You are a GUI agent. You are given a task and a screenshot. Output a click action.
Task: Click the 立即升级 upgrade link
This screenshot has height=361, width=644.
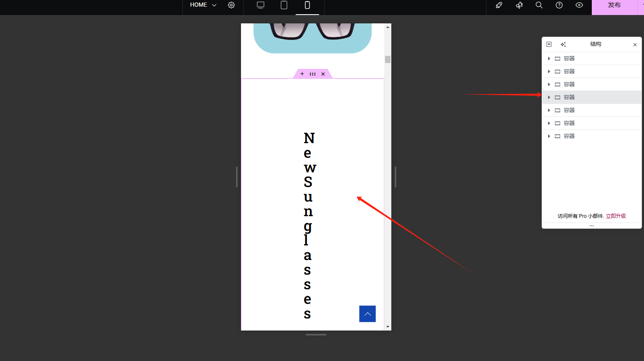tap(616, 216)
